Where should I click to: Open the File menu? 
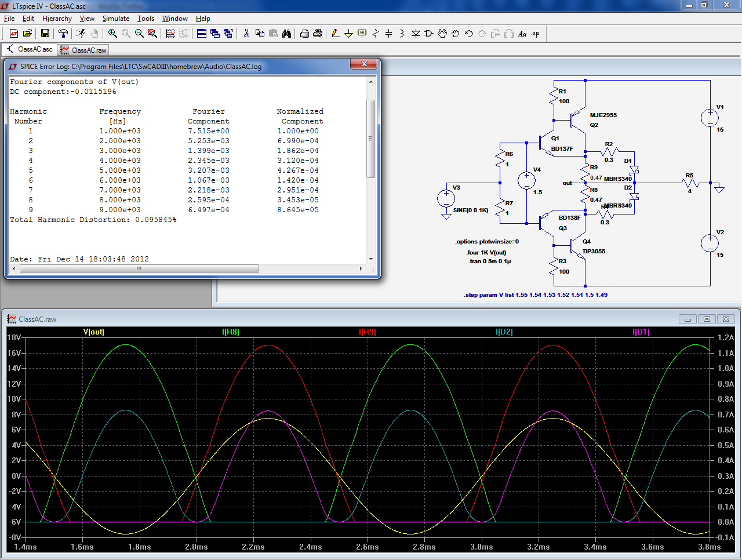click(x=9, y=19)
